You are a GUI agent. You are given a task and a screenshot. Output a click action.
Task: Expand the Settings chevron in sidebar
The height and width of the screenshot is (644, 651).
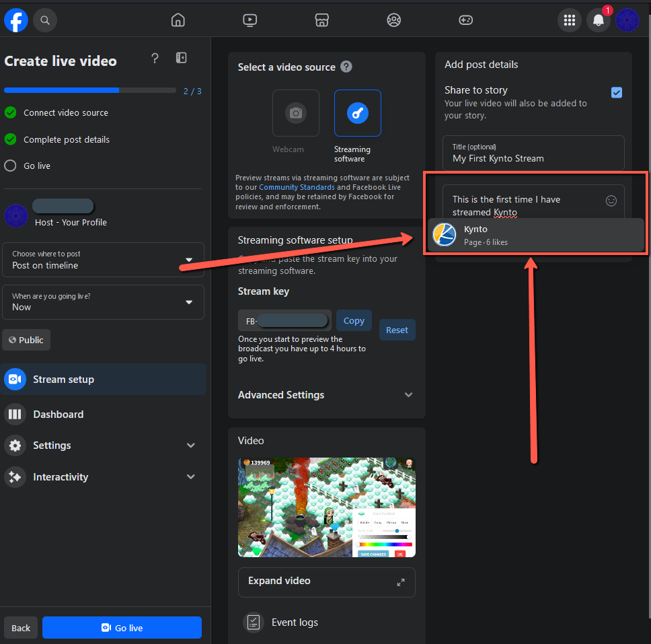(x=190, y=445)
